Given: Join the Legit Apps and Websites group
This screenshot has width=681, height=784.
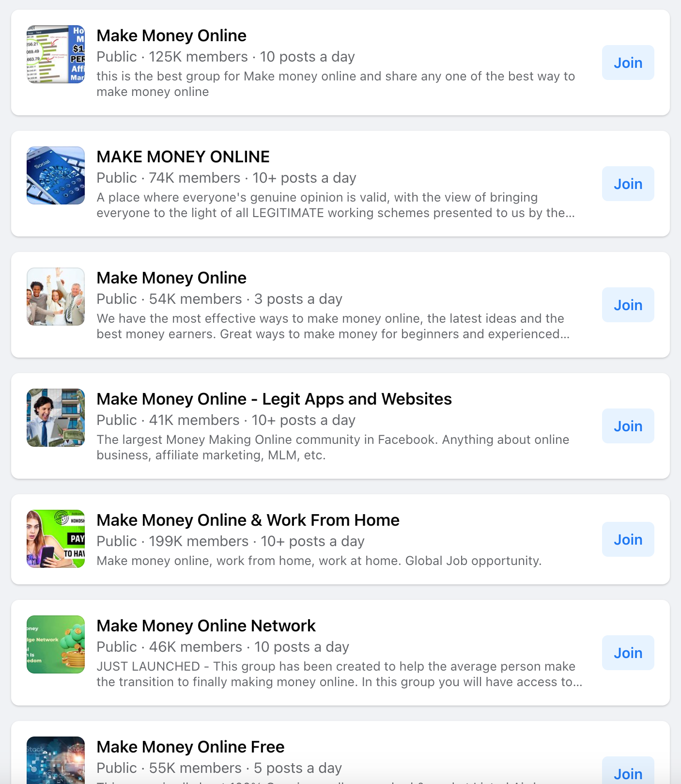Looking at the screenshot, I should [x=628, y=426].
